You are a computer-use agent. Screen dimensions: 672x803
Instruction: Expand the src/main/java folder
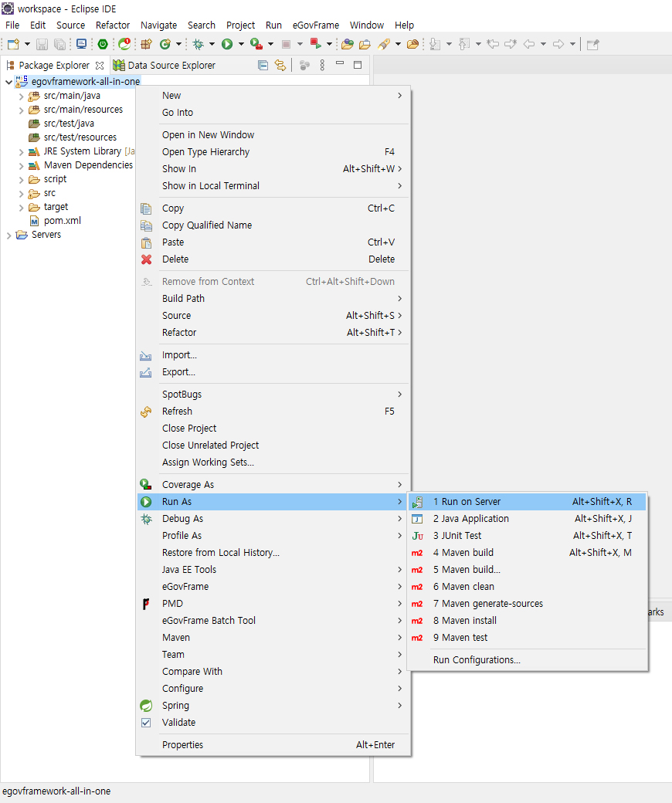click(22, 96)
